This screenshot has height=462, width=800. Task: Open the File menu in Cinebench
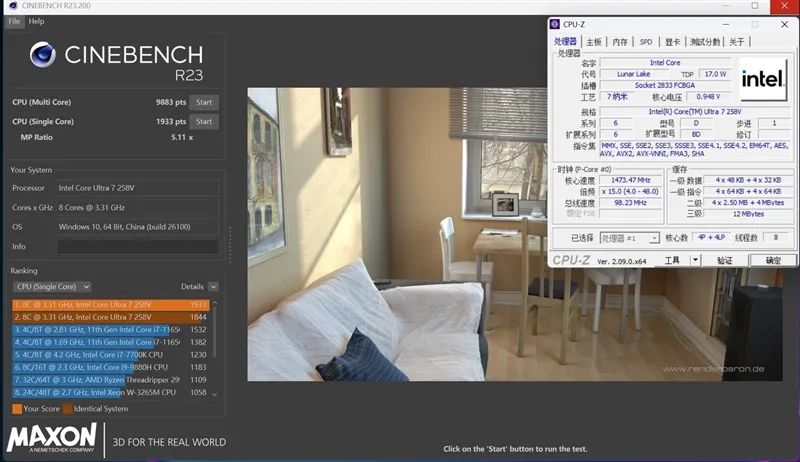[x=14, y=21]
